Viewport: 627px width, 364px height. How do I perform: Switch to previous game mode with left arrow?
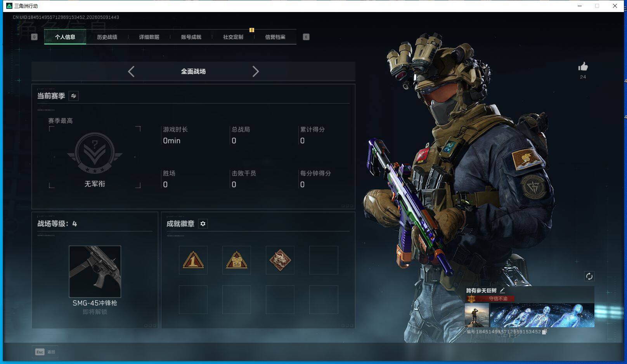pyautogui.click(x=131, y=71)
